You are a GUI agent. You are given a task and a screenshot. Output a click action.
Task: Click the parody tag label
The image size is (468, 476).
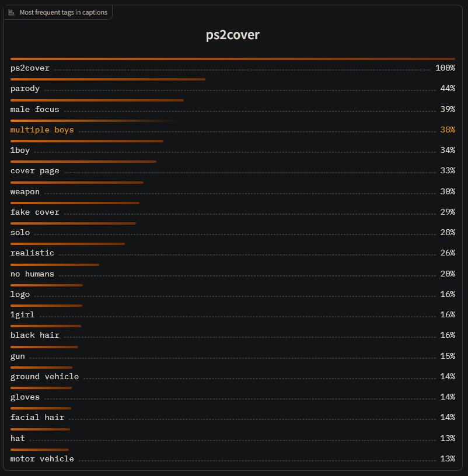[25, 89]
